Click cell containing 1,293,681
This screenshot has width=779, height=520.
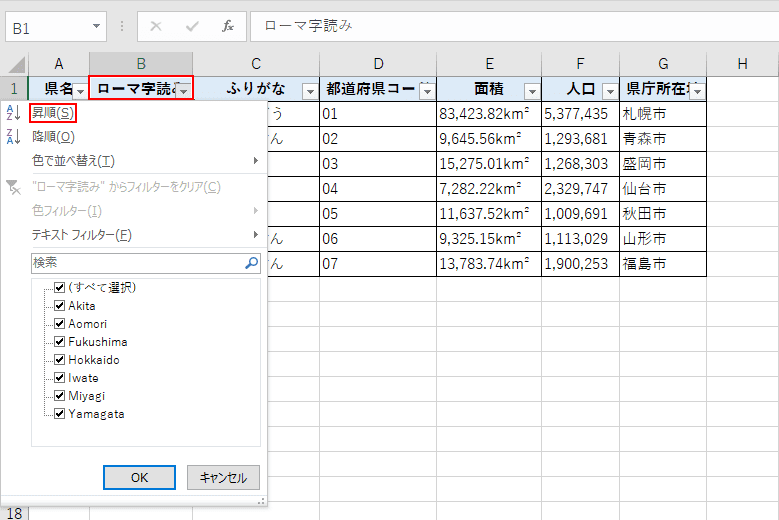[x=580, y=139]
